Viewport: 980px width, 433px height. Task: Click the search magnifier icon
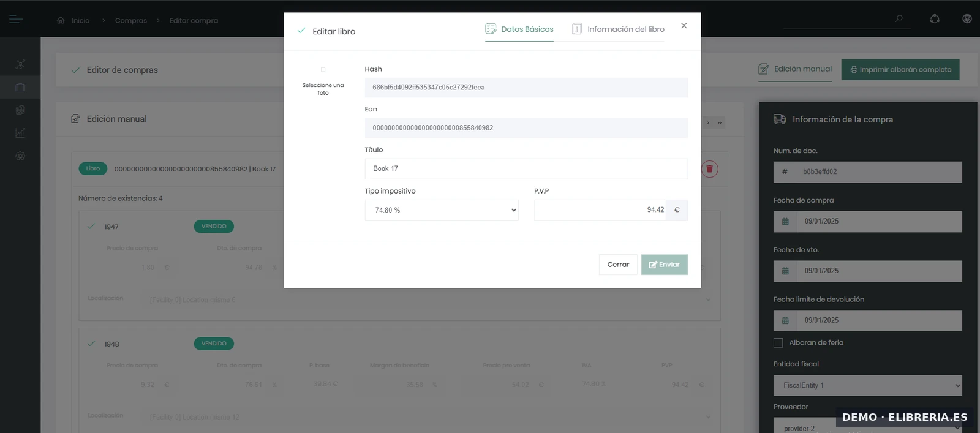click(899, 19)
